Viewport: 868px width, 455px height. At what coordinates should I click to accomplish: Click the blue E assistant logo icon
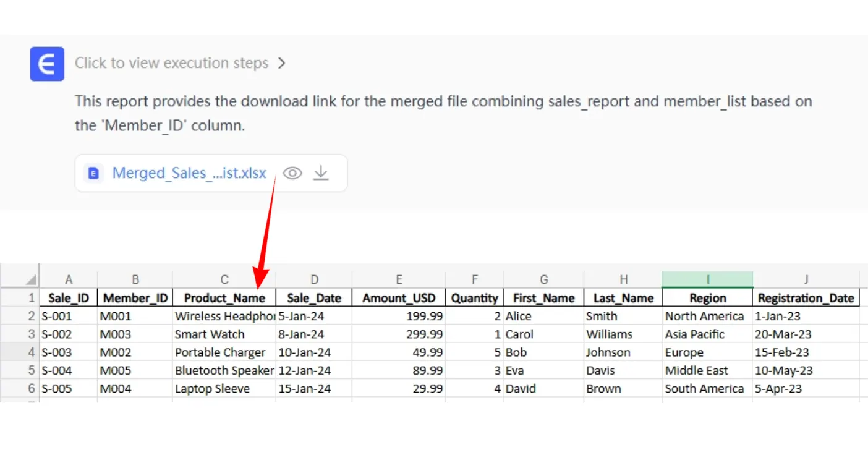(47, 64)
